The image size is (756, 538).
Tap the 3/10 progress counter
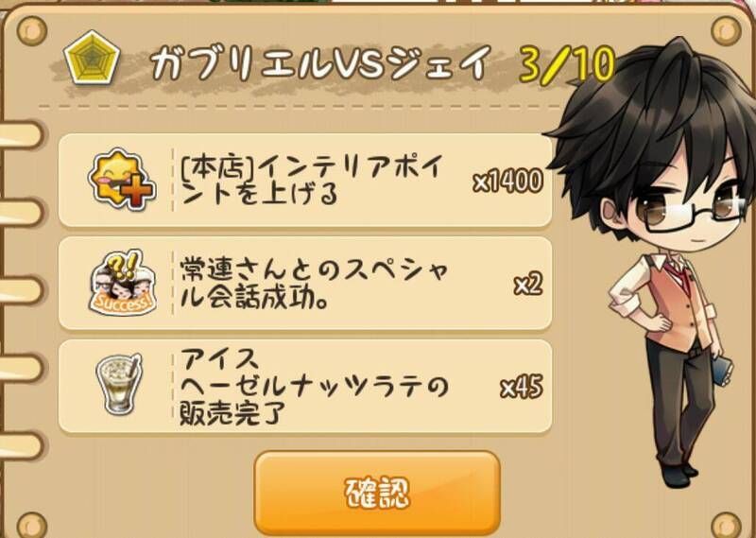(566, 64)
